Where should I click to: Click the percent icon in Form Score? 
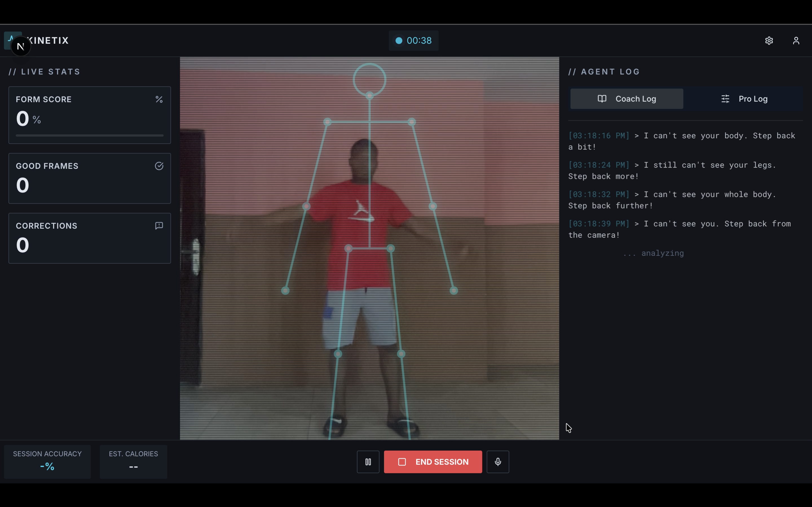click(x=159, y=99)
